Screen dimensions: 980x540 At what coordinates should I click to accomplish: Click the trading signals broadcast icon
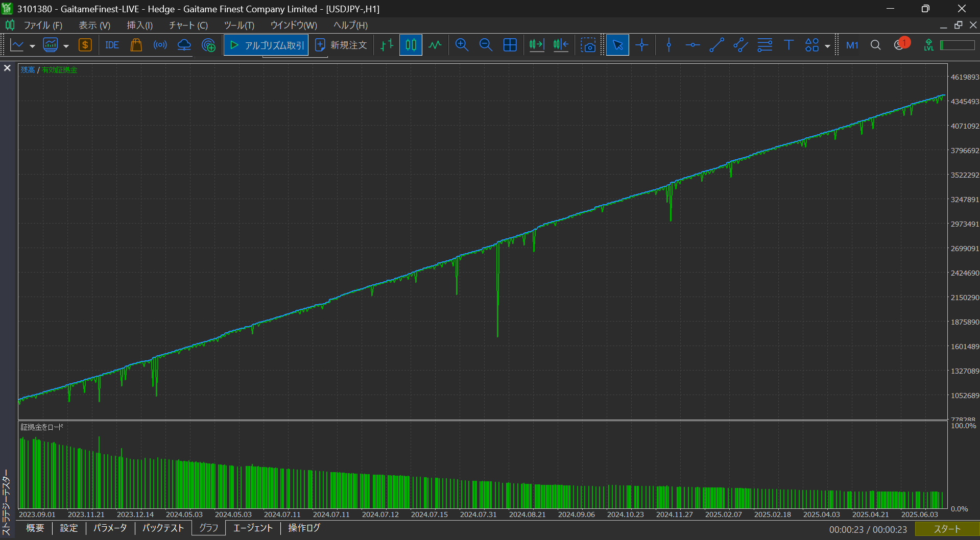click(160, 45)
